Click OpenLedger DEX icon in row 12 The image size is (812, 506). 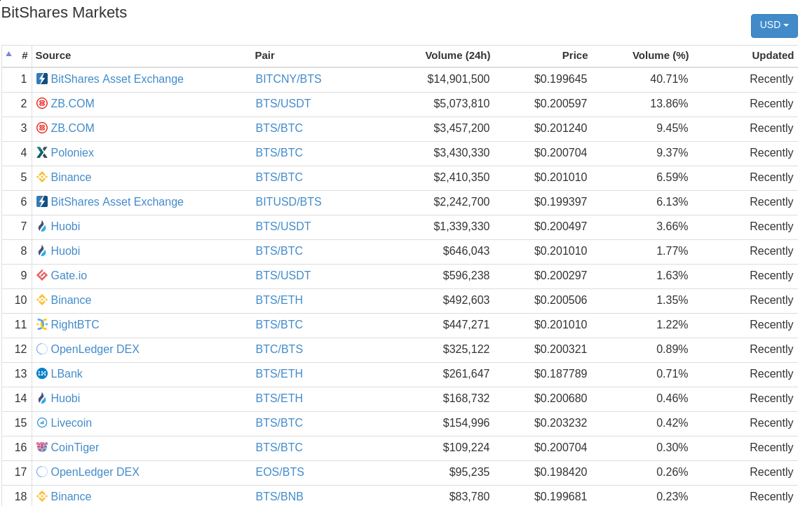click(42, 349)
